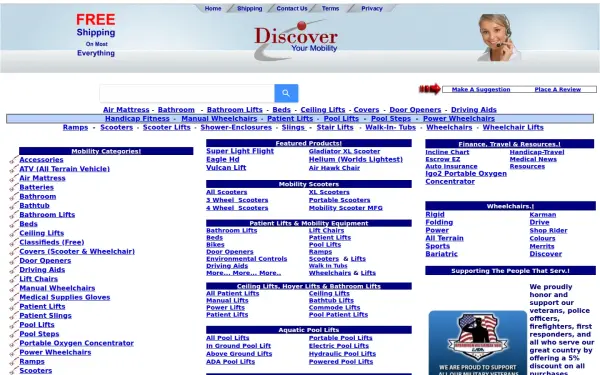Viewport: 600px width, 375px height.
Task: Open Portable Scooters link
Action: click(339, 200)
